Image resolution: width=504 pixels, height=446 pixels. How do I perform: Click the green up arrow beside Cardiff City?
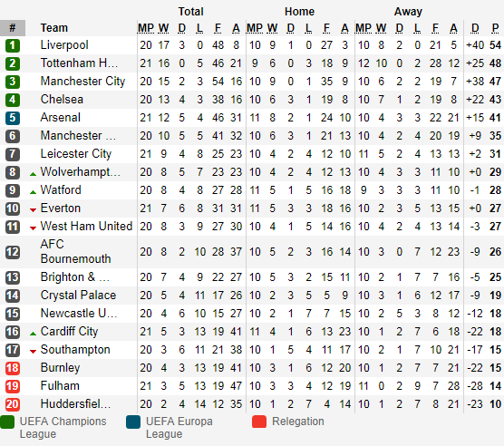33,334
